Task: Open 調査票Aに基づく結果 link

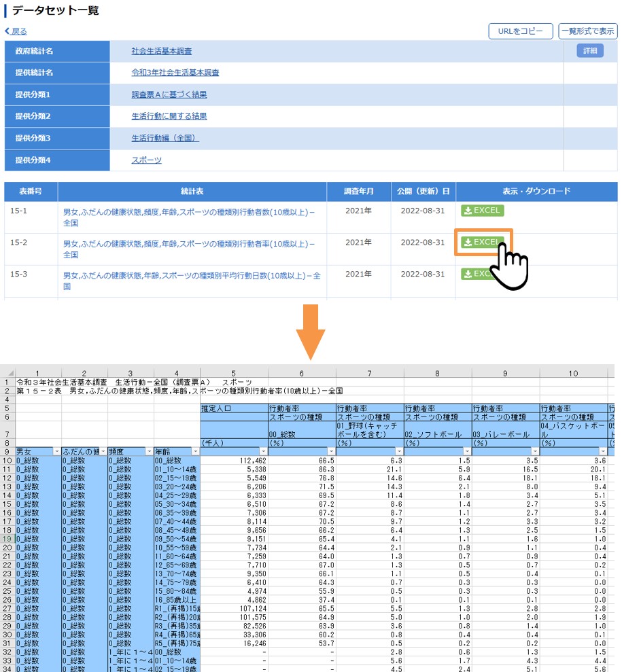Action: coord(169,94)
